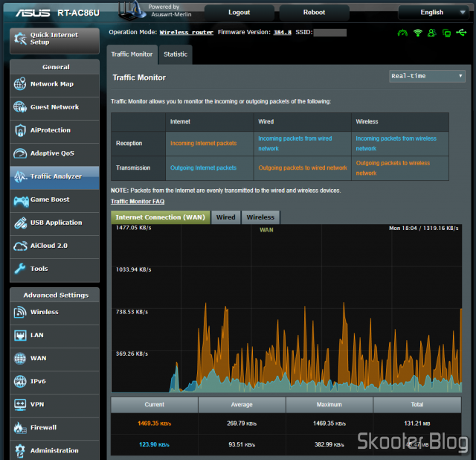The width and height of the screenshot is (476, 460).
Task: Click the Tools wrench icon
Action: (x=20, y=269)
